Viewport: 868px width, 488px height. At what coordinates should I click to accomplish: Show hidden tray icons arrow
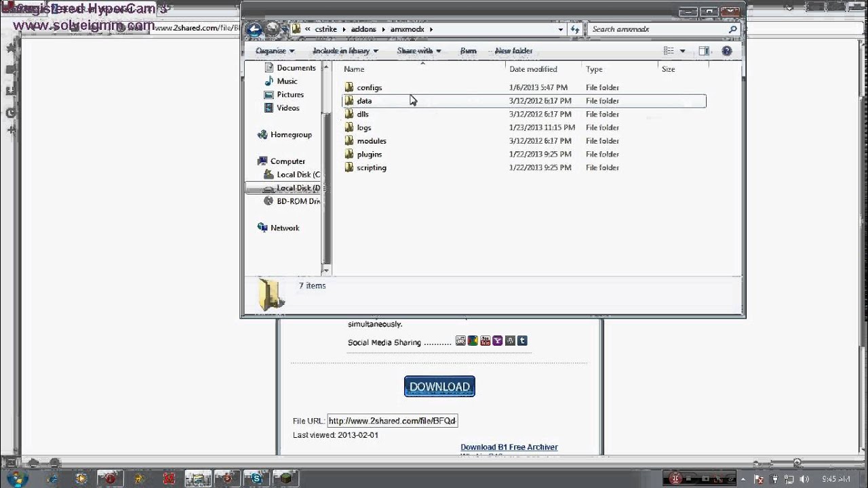coord(743,479)
